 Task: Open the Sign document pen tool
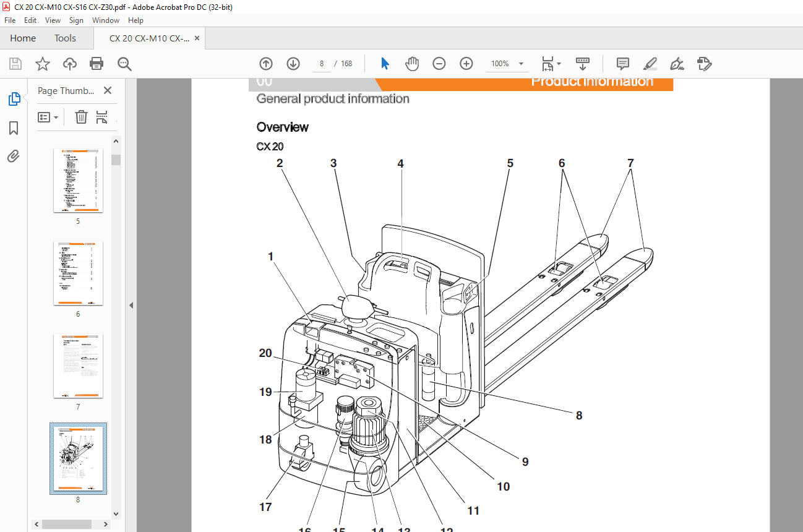point(677,64)
